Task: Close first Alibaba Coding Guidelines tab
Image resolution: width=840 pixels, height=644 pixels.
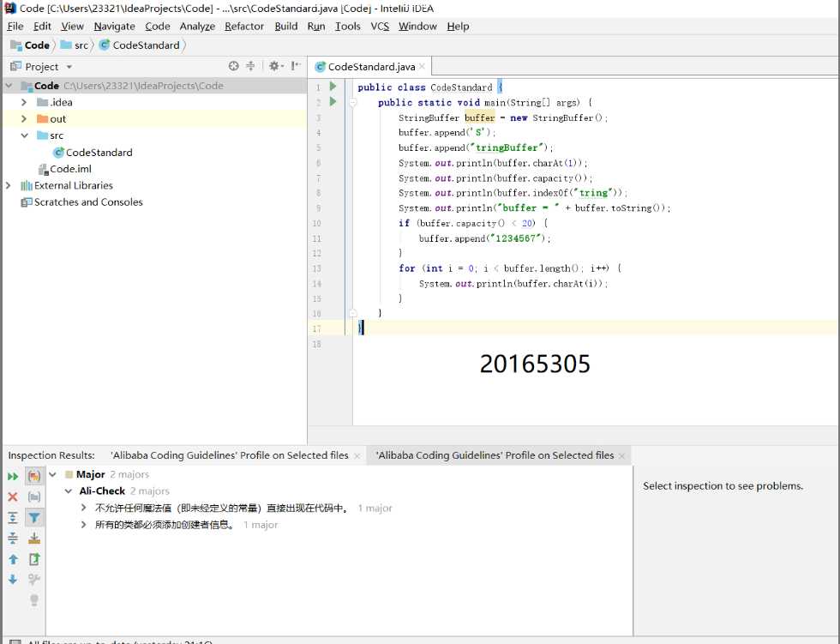Action: [x=357, y=456]
